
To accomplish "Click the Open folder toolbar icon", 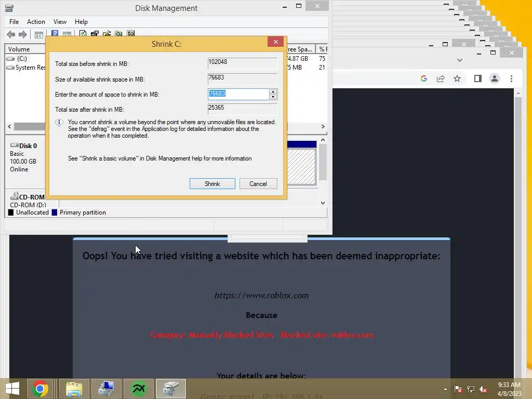I will pos(107,34).
